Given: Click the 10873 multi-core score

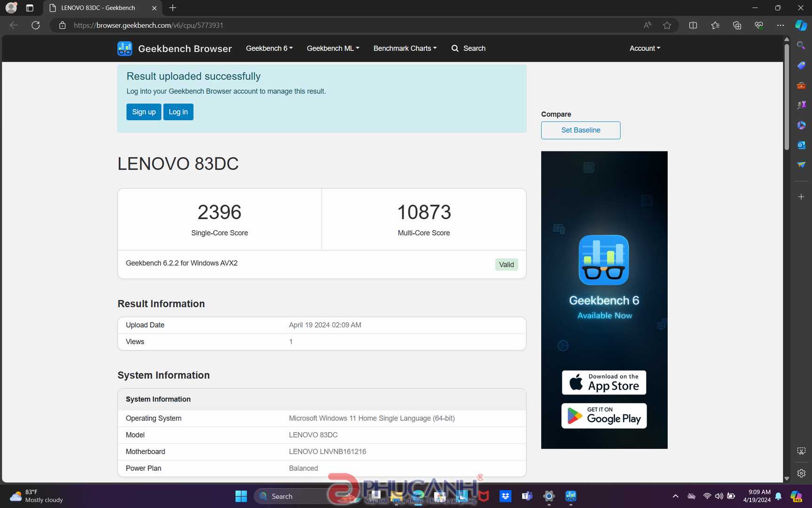Looking at the screenshot, I should pos(424,212).
